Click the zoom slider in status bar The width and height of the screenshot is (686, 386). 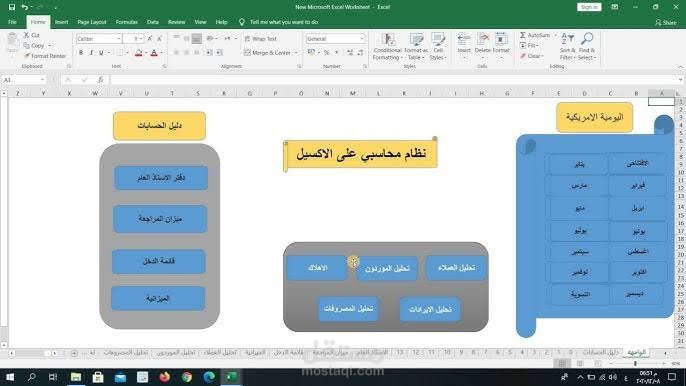635,364
